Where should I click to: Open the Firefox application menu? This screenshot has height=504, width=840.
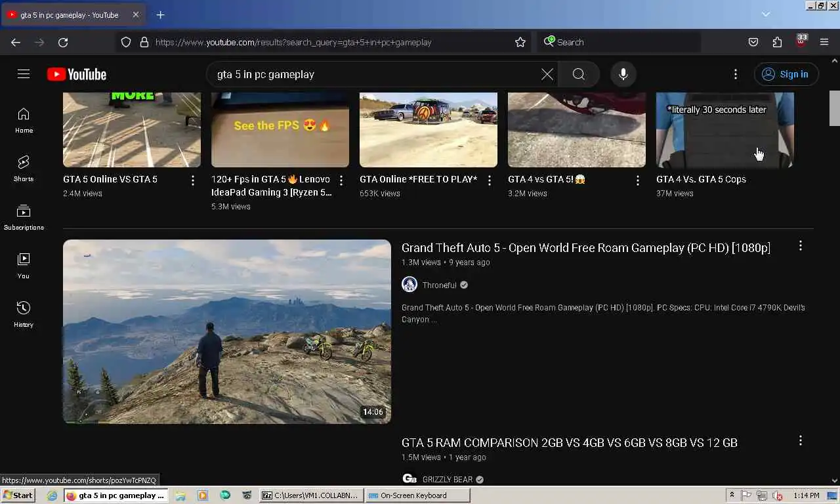[x=824, y=42]
